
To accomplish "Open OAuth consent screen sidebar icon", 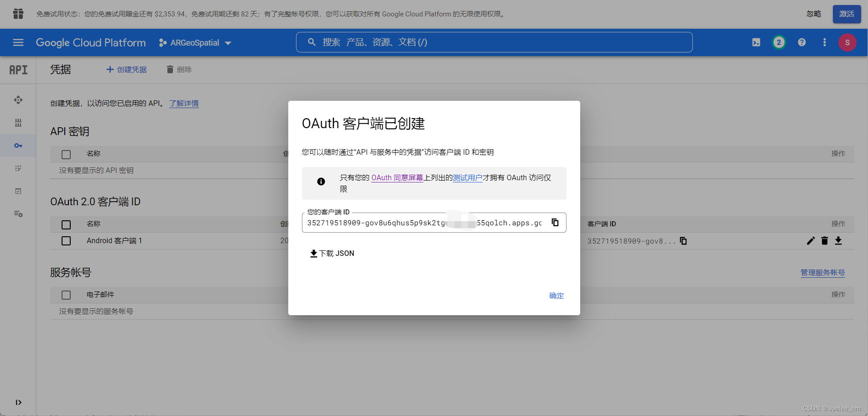I will pos(18,168).
